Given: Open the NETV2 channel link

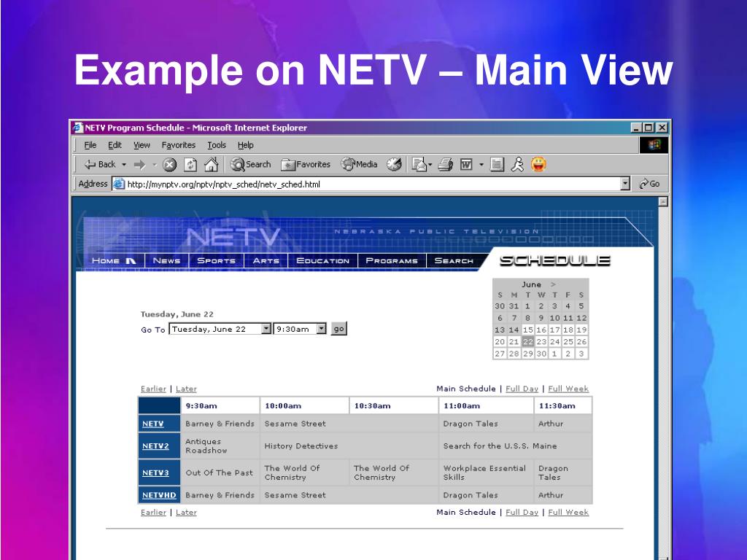Looking at the screenshot, I should pyautogui.click(x=155, y=446).
